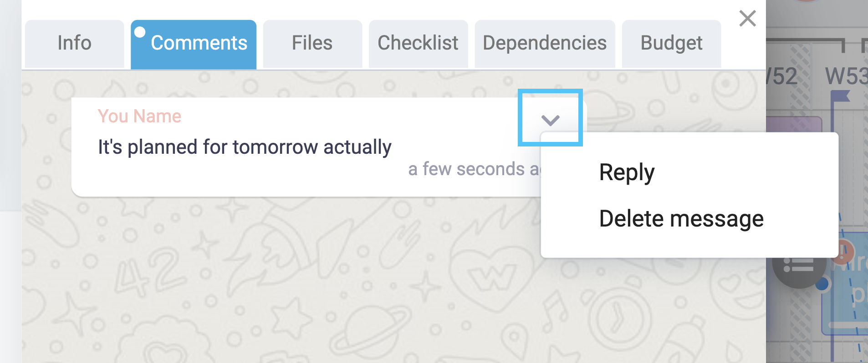Open the Files tab

312,44
